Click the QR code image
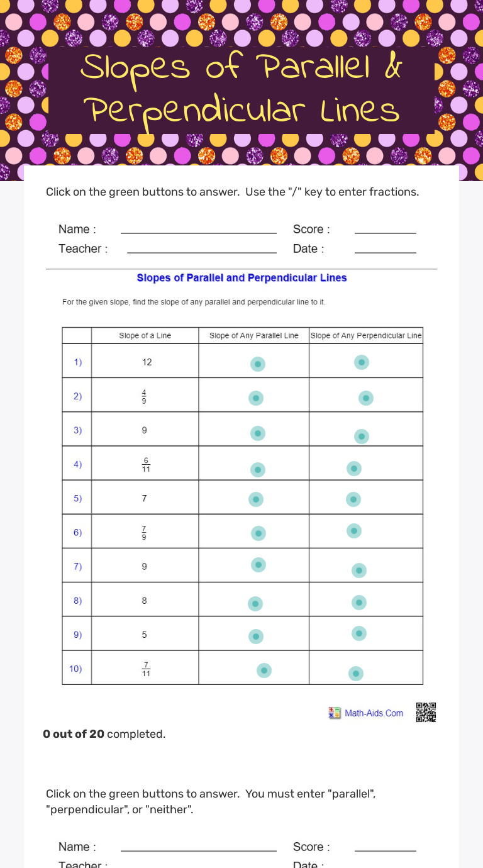The width and height of the screenshot is (483, 868). pos(426,713)
